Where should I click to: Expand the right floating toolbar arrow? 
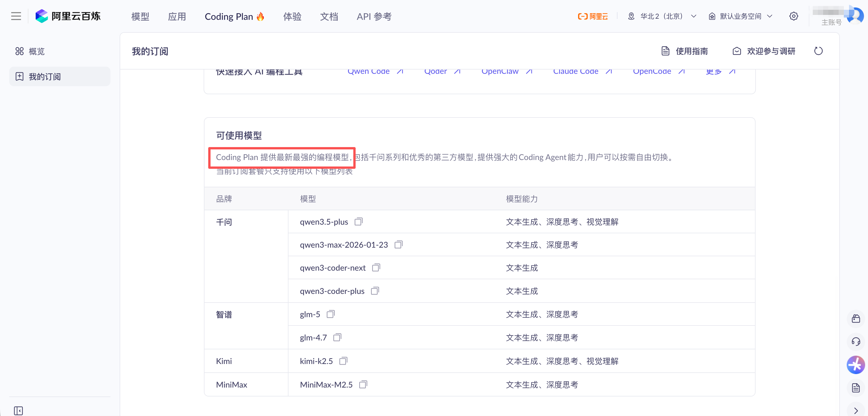[x=856, y=411]
